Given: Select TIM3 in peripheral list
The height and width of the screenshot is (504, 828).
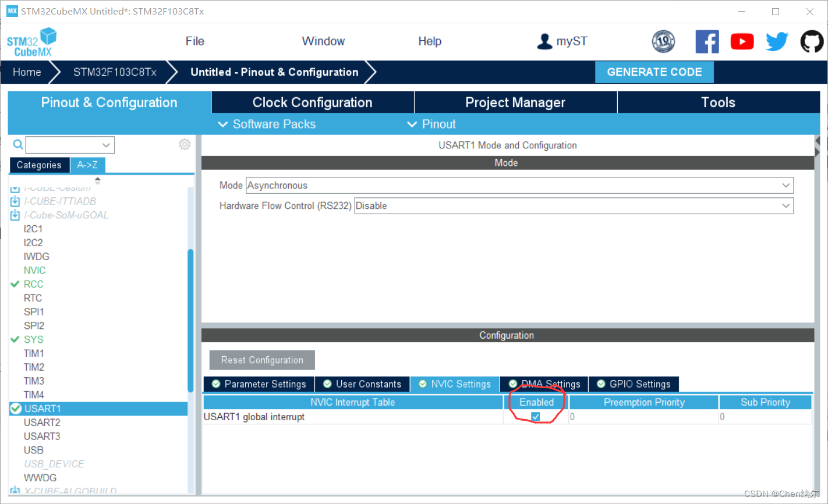Looking at the screenshot, I should point(34,381).
